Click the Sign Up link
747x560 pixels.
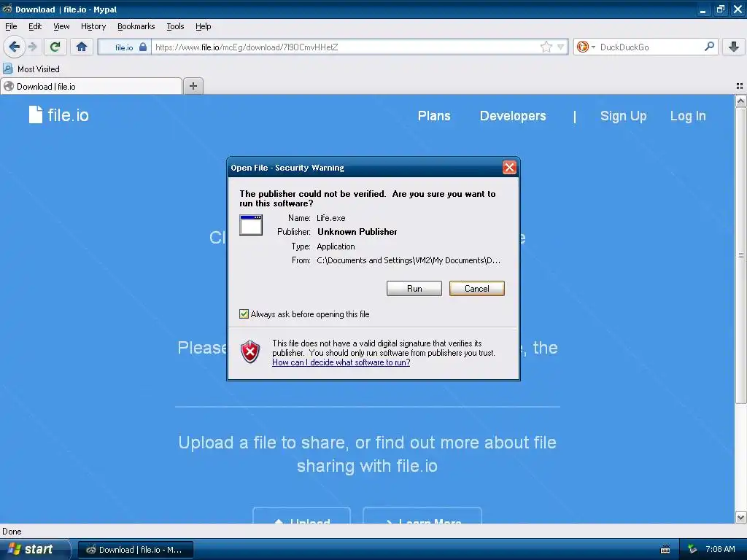(623, 116)
